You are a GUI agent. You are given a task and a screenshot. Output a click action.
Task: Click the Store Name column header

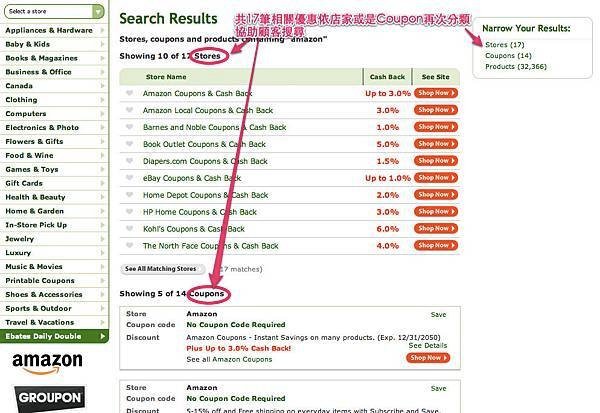(x=166, y=77)
